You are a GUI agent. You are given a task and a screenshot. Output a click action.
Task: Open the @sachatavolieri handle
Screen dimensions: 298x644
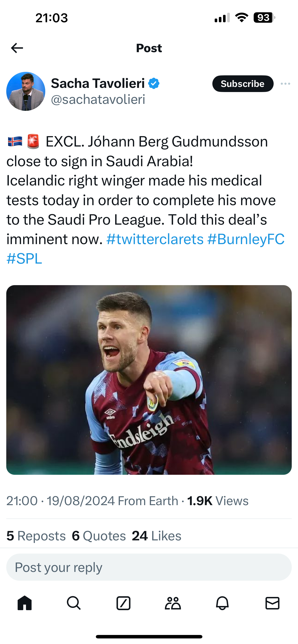[98, 99]
